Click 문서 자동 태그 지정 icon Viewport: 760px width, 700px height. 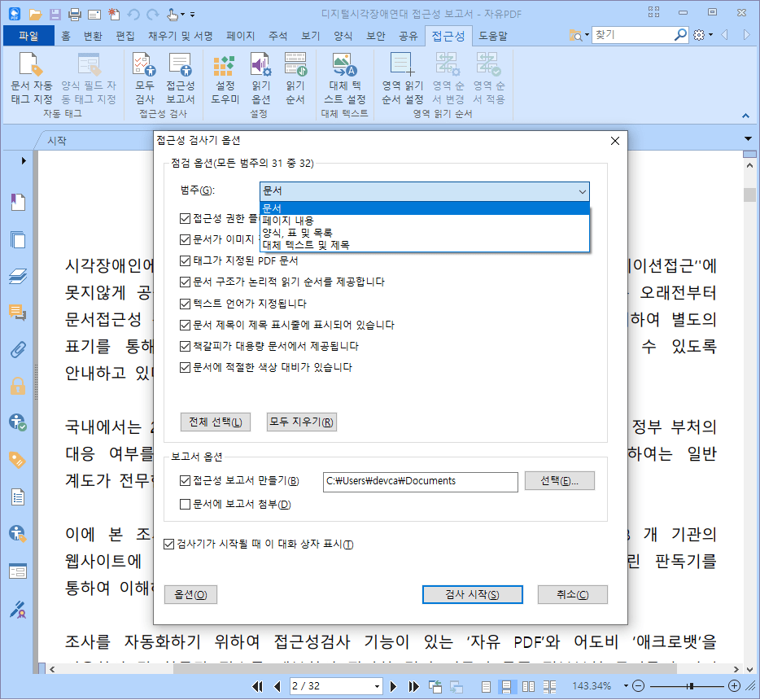(32, 77)
